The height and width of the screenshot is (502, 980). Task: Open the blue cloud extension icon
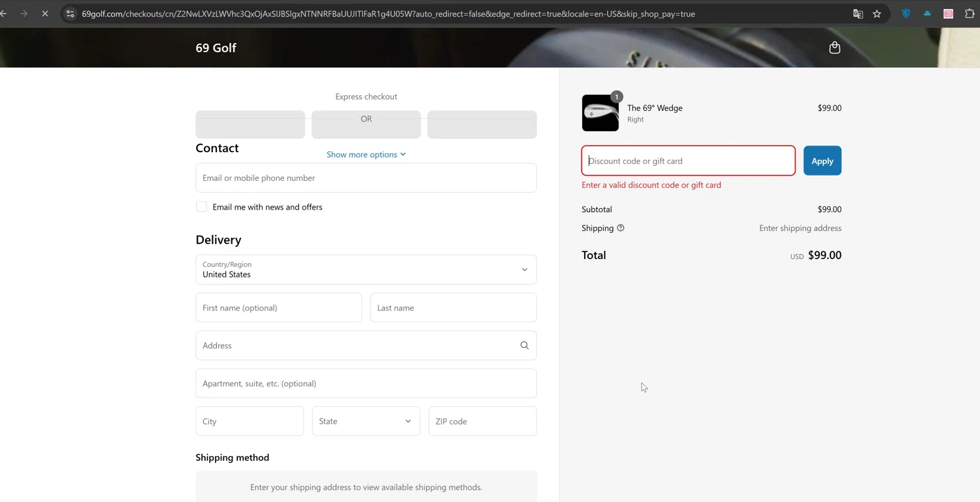click(927, 14)
